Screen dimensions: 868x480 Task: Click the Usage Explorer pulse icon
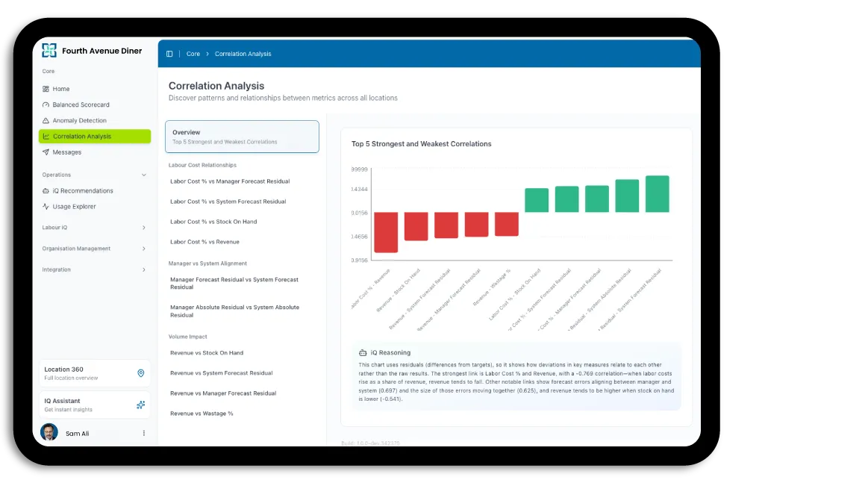coord(46,207)
